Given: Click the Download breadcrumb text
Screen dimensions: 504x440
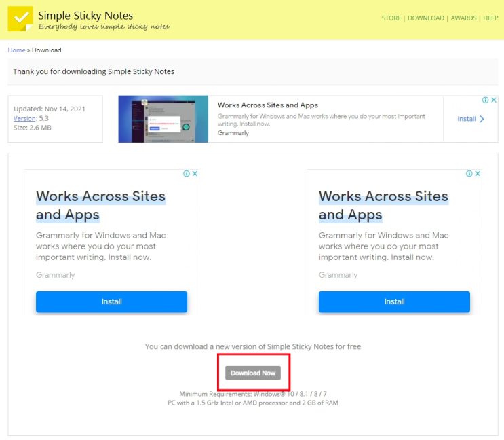Looking at the screenshot, I should pos(47,50).
